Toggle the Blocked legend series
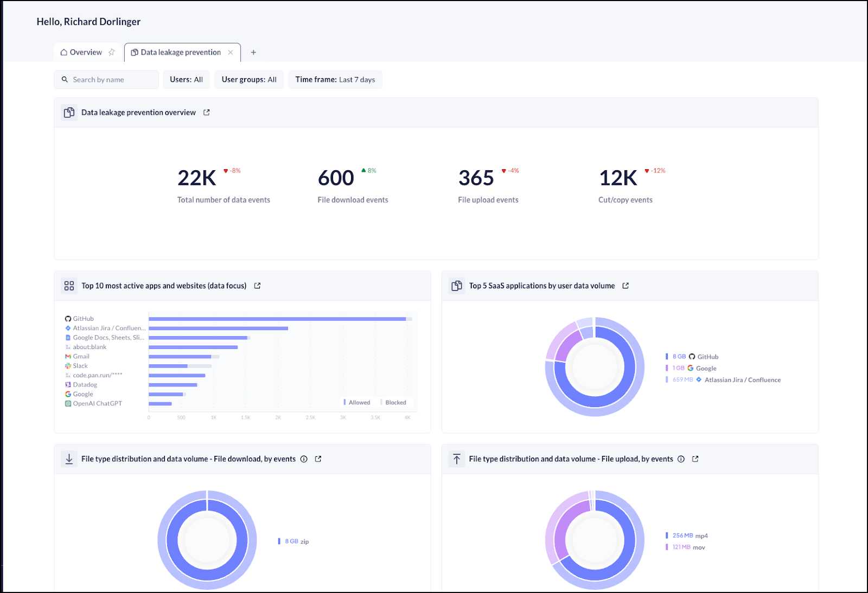Viewport: 868px width, 593px height. click(x=394, y=402)
